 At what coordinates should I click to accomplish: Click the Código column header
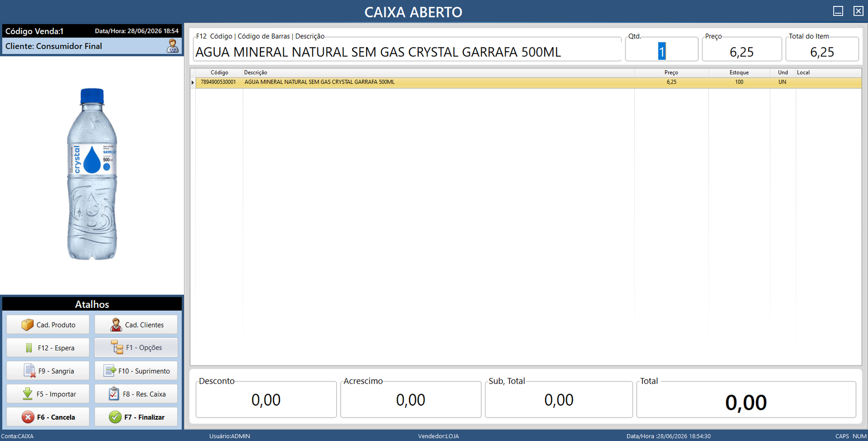219,72
